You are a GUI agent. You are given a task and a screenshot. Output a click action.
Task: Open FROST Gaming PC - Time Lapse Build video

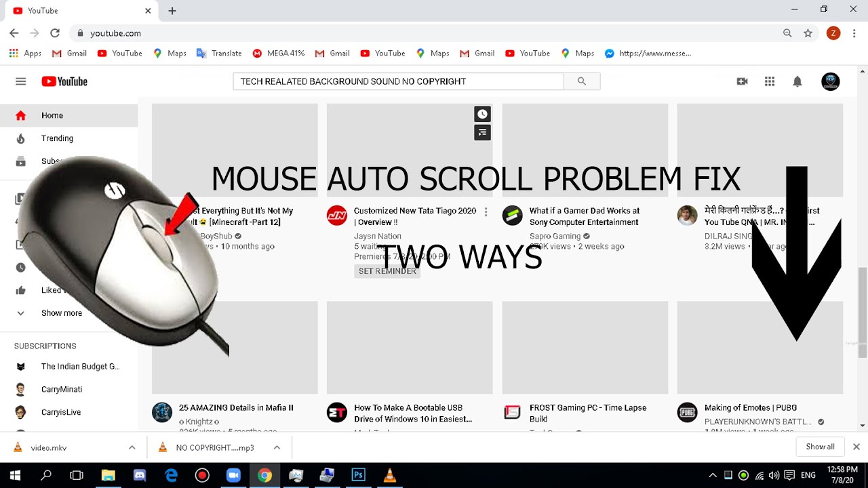[x=588, y=413]
